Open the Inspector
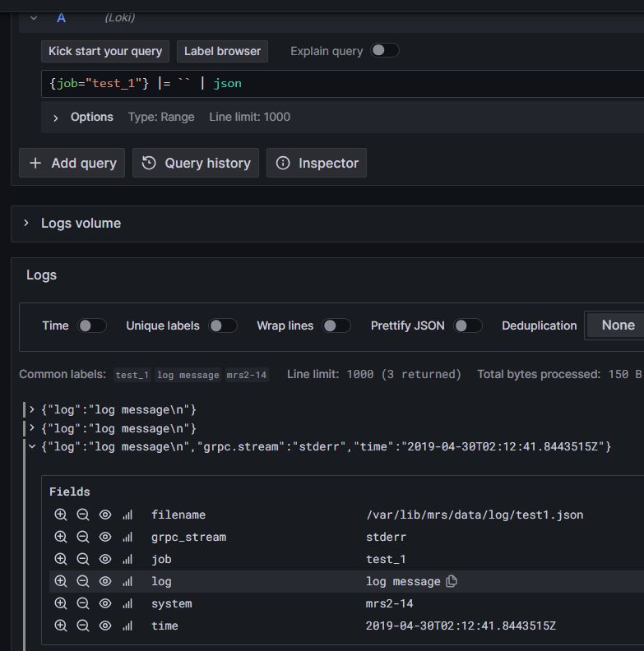The width and height of the screenshot is (644, 651). coord(317,163)
